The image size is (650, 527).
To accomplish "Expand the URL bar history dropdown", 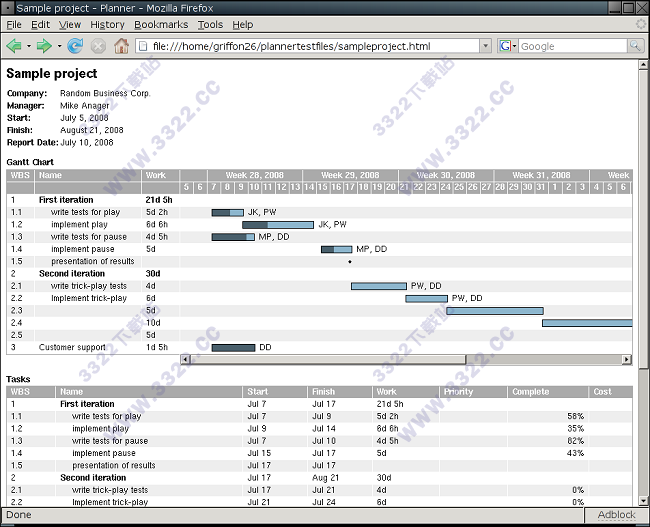I will [485, 46].
